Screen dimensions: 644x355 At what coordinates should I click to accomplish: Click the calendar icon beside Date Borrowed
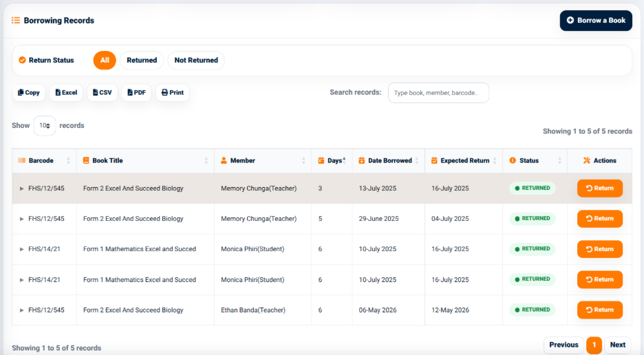[361, 161]
